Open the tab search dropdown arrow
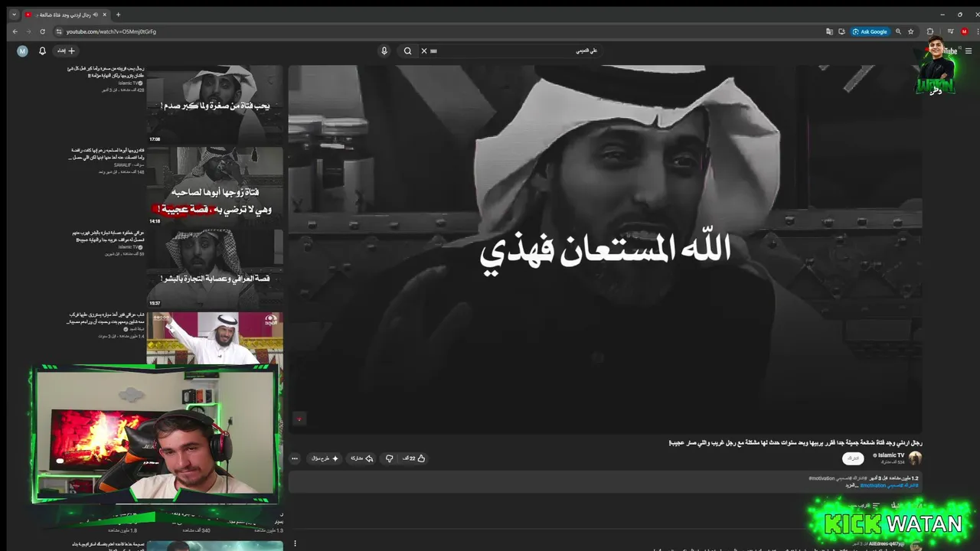The width and height of the screenshot is (980, 551). [14, 15]
